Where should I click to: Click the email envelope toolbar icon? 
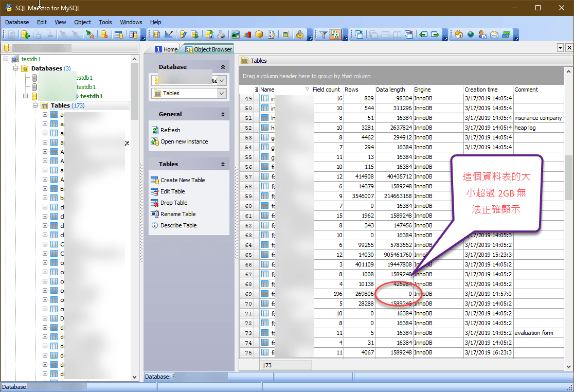click(x=494, y=35)
